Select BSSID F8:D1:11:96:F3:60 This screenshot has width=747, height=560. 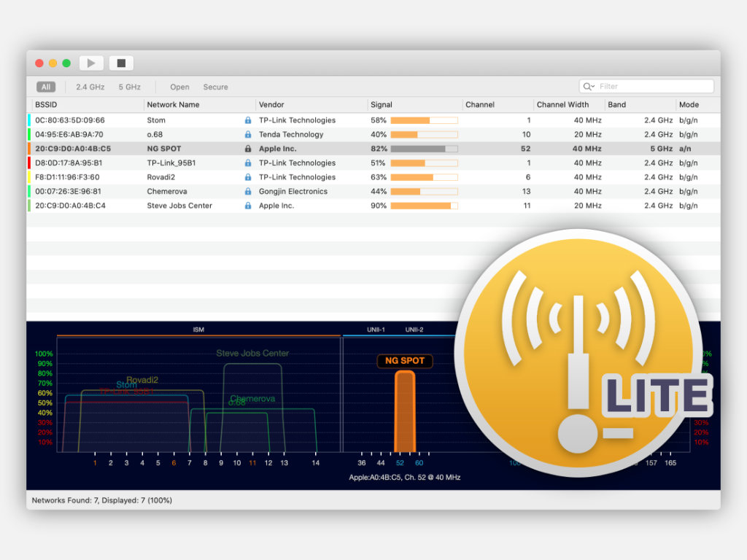click(x=67, y=177)
